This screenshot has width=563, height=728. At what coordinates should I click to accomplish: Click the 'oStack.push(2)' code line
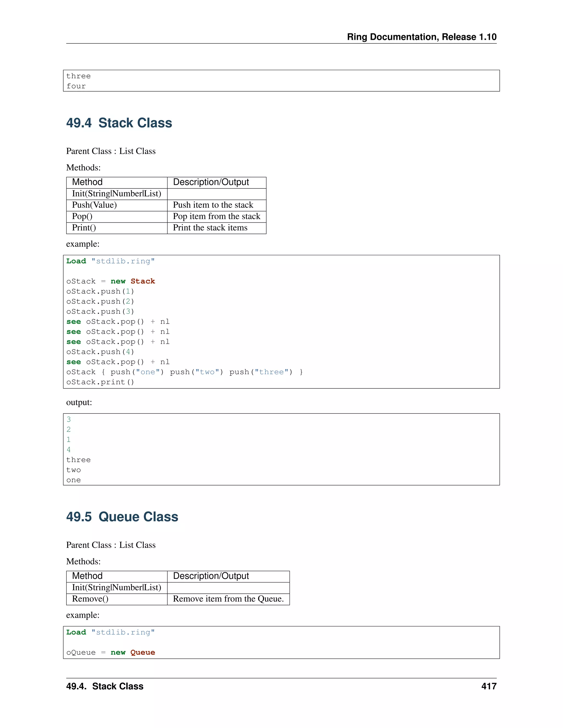click(x=100, y=301)
